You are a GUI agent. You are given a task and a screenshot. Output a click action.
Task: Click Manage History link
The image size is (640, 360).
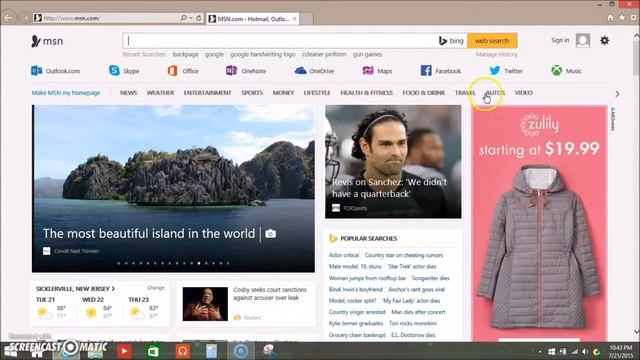[x=496, y=54]
